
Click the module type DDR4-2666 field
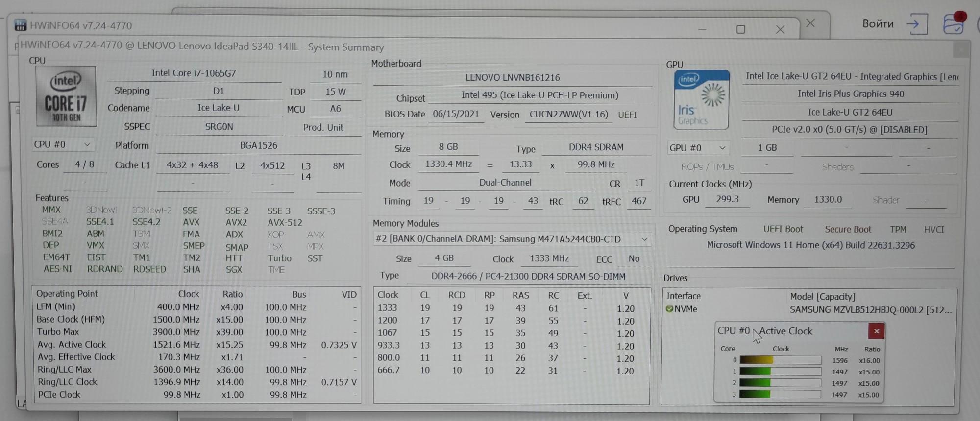click(x=528, y=276)
